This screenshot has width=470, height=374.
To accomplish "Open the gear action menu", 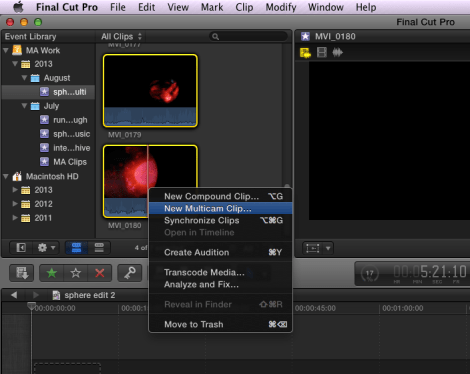I will pos(46,248).
